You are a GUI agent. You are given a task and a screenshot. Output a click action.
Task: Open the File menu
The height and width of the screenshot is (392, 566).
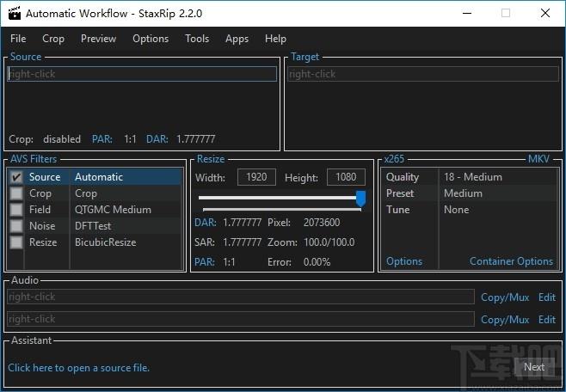coord(18,39)
